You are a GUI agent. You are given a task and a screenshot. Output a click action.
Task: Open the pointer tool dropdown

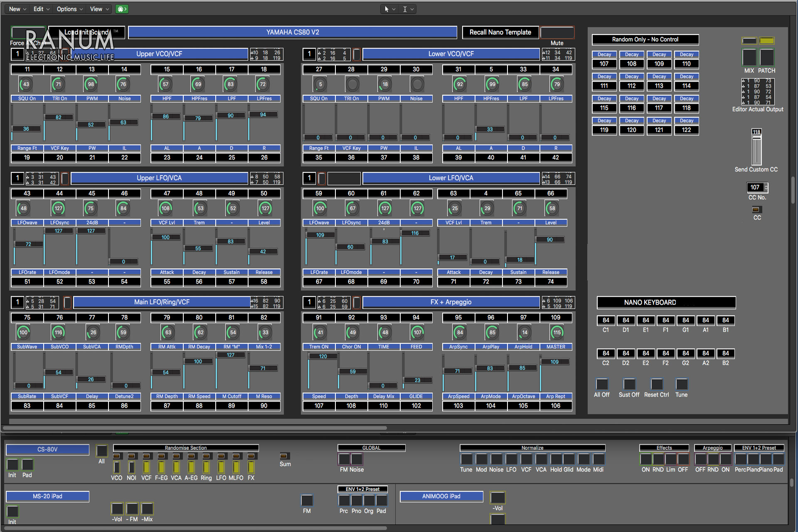click(389, 9)
